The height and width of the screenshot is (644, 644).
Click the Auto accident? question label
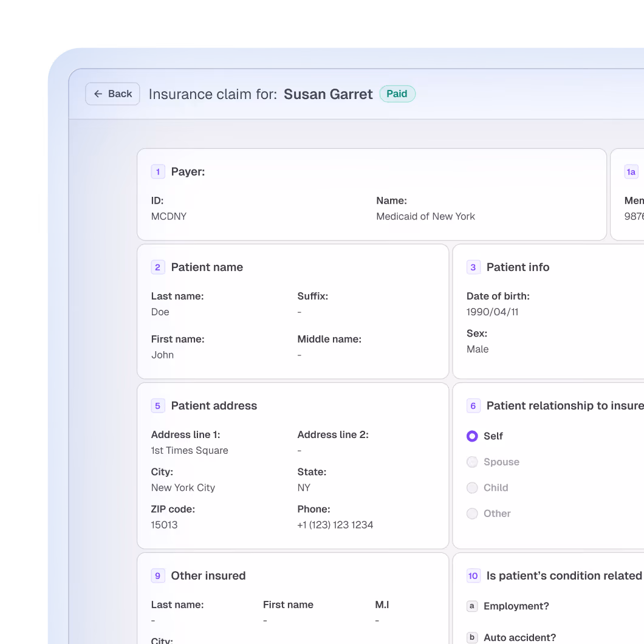(x=519, y=637)
